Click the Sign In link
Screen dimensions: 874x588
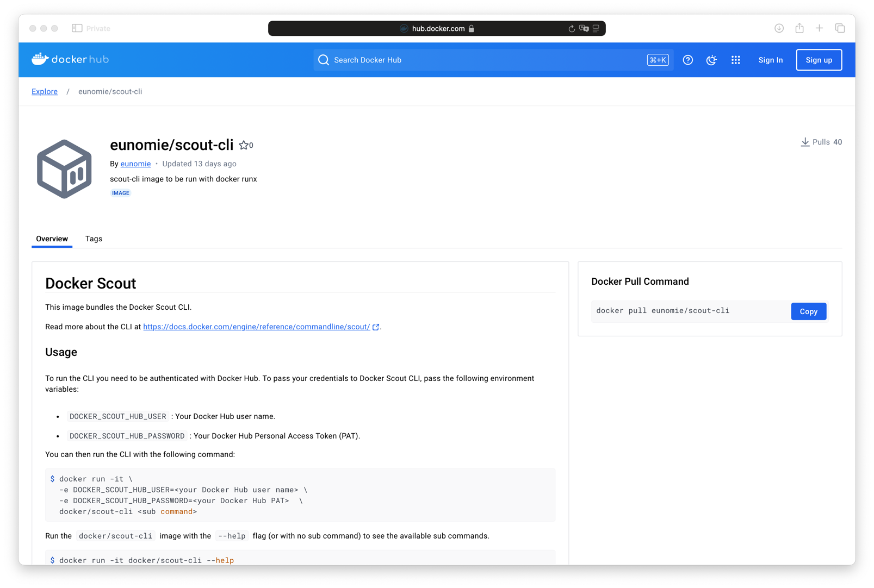771,60
